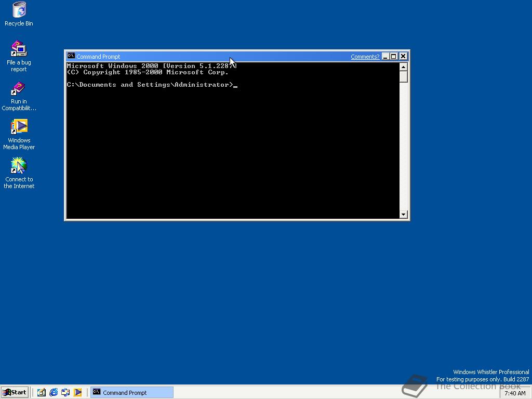Click the 7:40 AM taskbar clock

pos(515,393)
